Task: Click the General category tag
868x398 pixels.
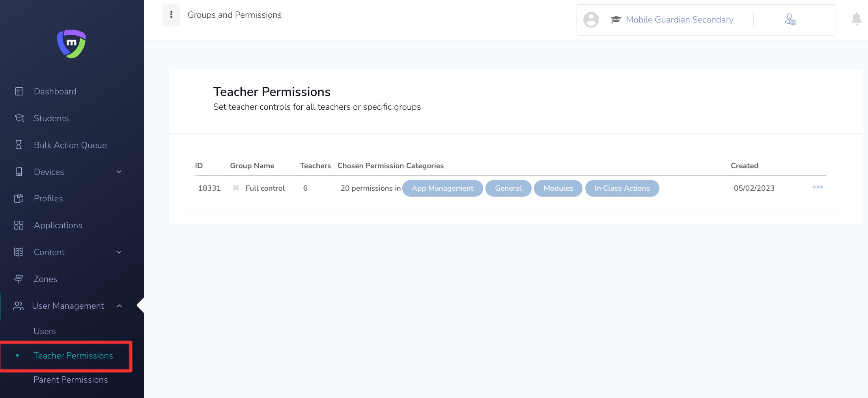Action: tap(508, 188)
